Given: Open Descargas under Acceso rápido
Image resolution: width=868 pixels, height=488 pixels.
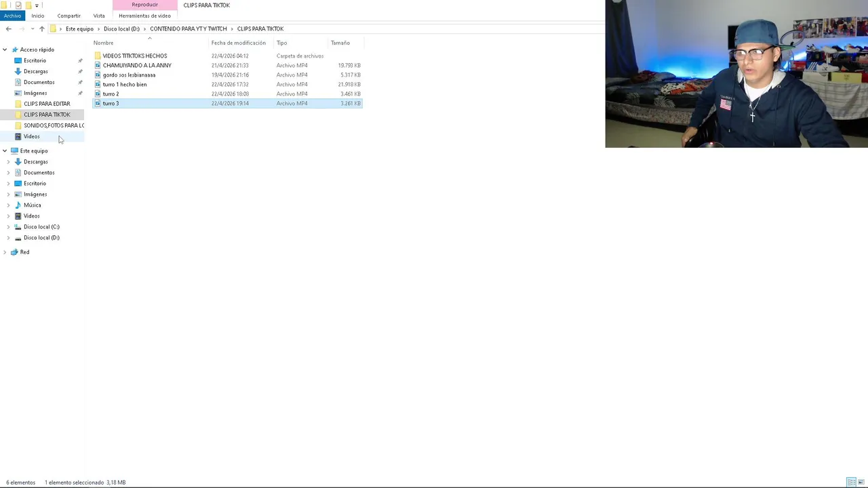Looking at the screenshot, I should [x=35, y=71].
